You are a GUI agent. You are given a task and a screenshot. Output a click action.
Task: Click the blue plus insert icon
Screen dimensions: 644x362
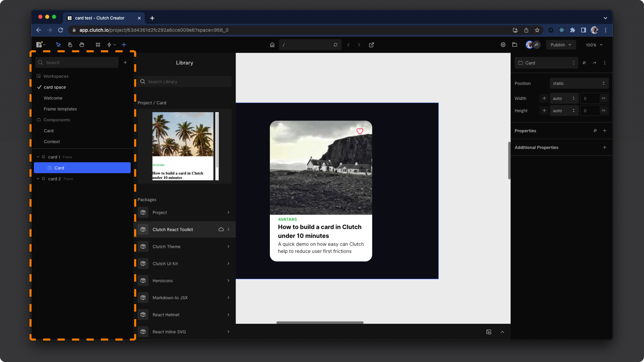(x=124, y=45)
